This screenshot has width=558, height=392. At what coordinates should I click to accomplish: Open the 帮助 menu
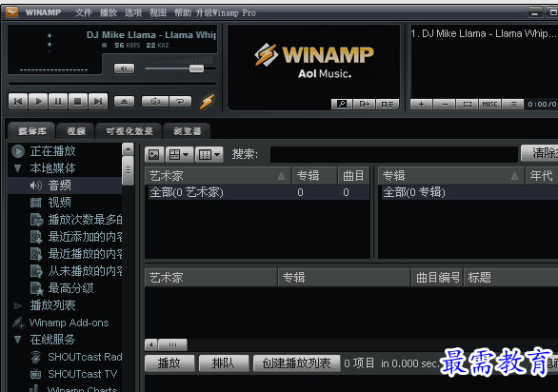click(x=183, y=12)
